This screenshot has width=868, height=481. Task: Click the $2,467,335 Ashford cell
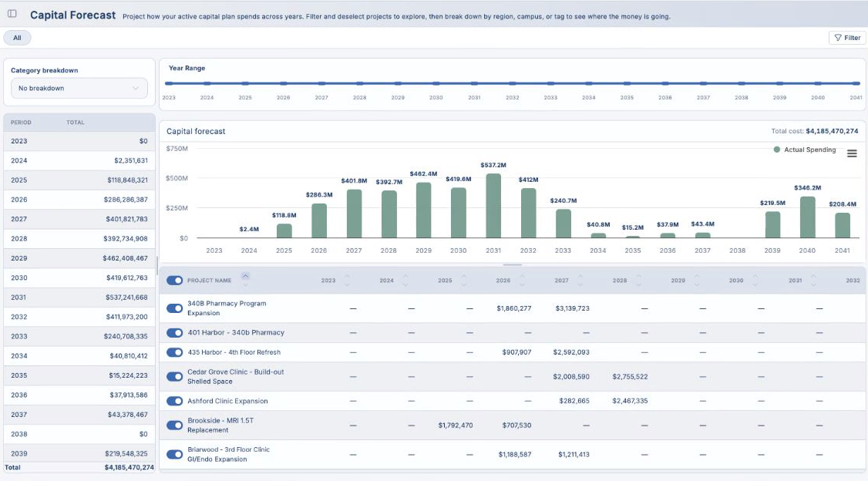[630, 401]
